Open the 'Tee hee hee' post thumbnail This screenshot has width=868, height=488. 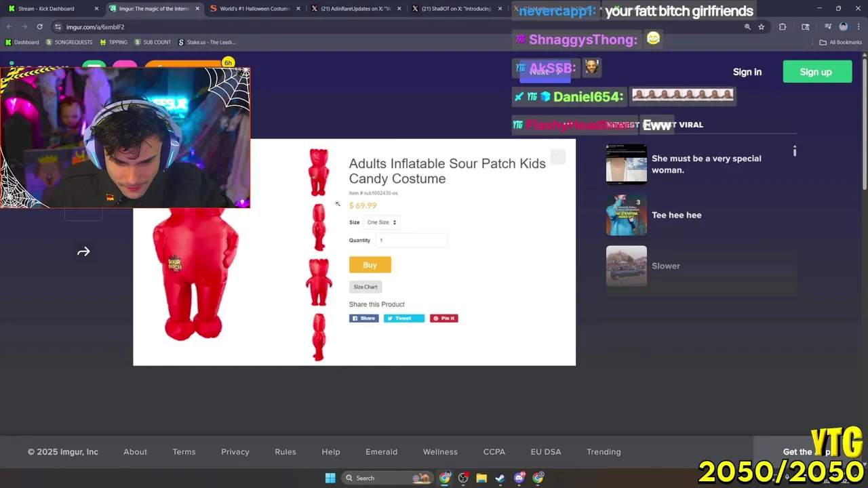pyautogui.click(x=626, y=215)
